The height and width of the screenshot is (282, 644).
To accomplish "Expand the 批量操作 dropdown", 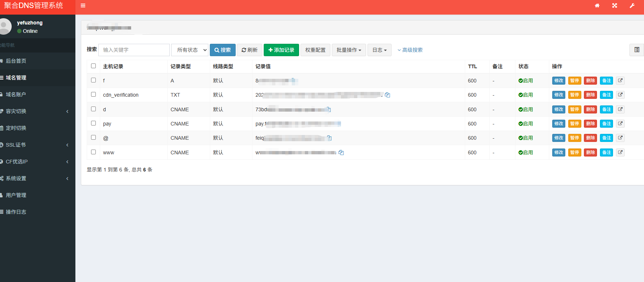I will click(x=349, y=50).
